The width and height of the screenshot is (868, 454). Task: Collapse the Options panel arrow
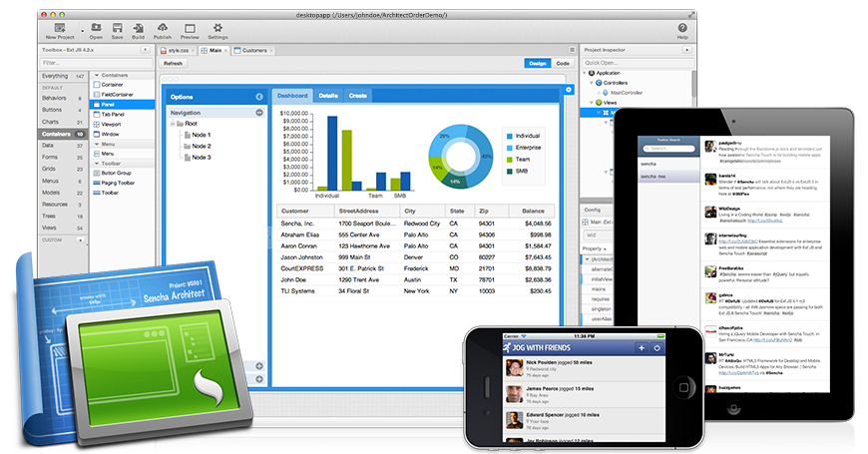[259, 97]
